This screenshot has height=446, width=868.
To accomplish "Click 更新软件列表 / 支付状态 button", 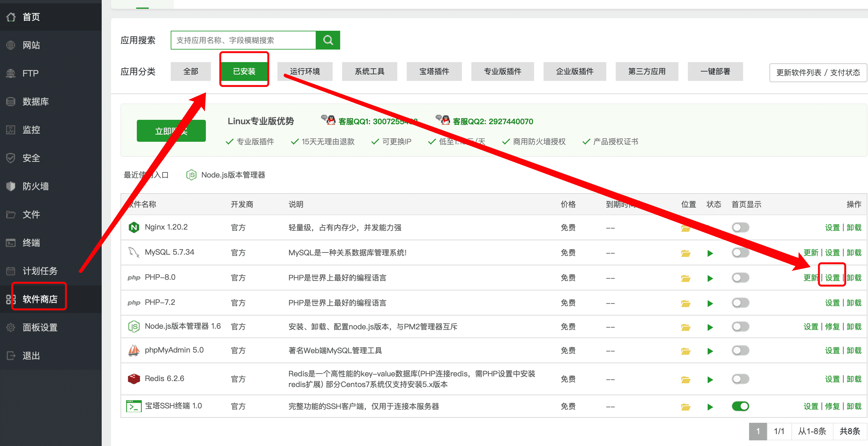I will [818, 72].
